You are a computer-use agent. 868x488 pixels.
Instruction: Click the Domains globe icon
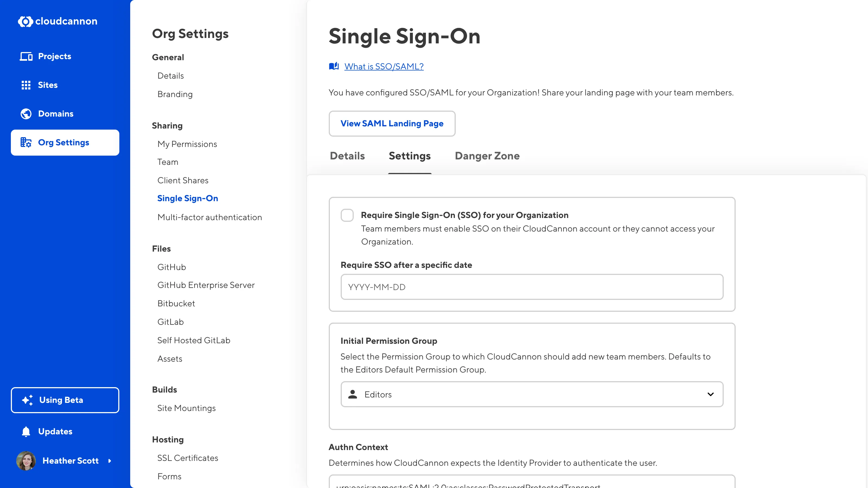point(26,114)
